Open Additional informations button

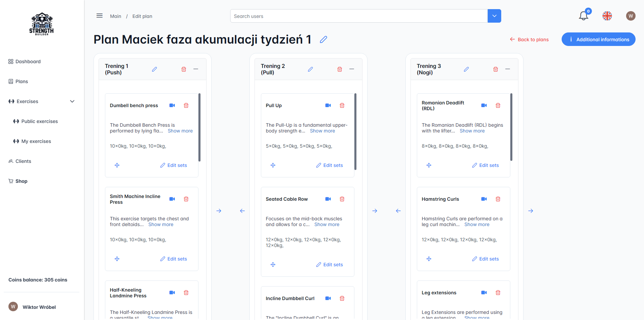tap(598, 39)
